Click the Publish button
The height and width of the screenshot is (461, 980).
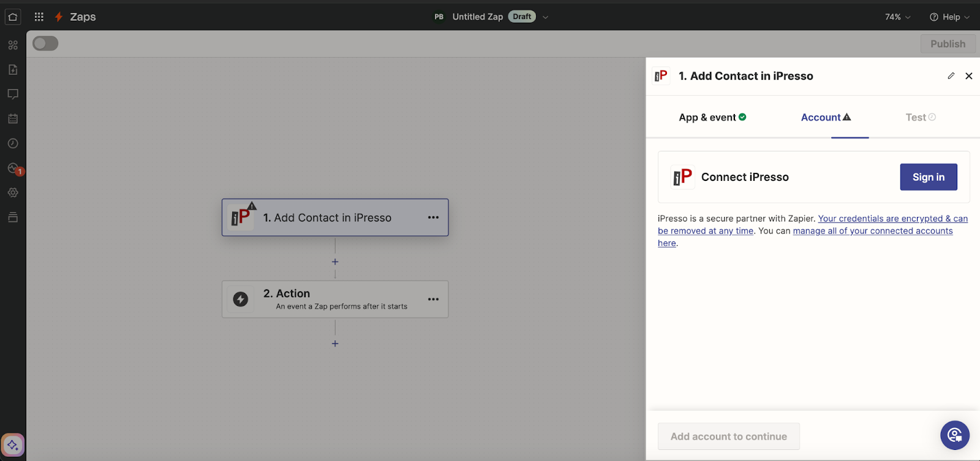click(x=948, y=44)
